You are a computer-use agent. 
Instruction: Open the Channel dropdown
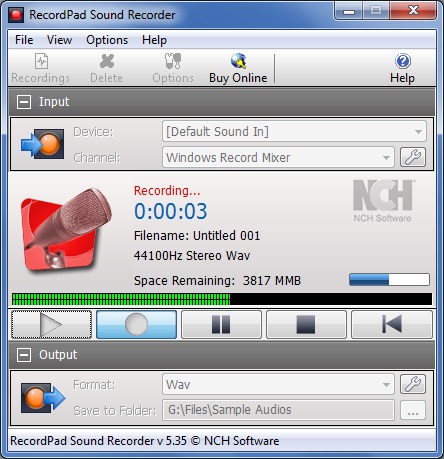coord(278,157)
